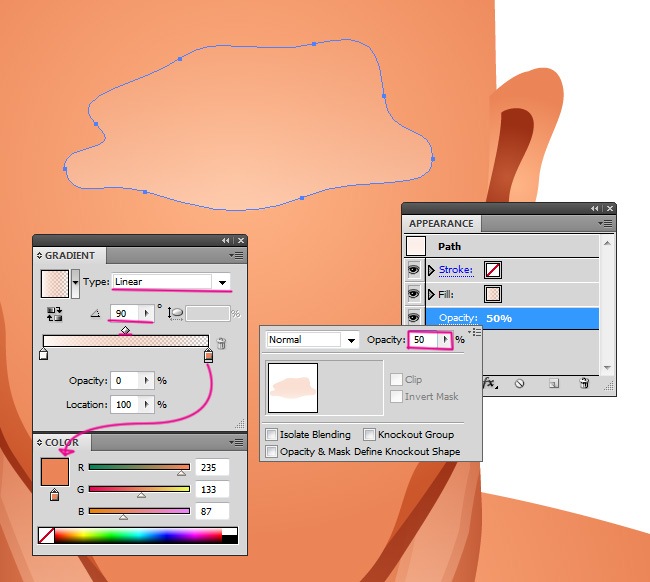
Task: Open the Normal blending mode dropdown
Action: [350, 340]
